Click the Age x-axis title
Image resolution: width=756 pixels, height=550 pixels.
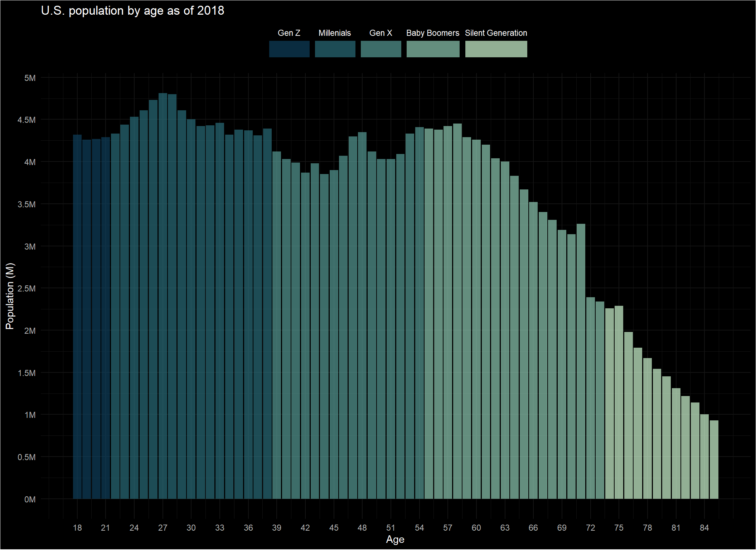pyautogui.click(x=395, y=540)
